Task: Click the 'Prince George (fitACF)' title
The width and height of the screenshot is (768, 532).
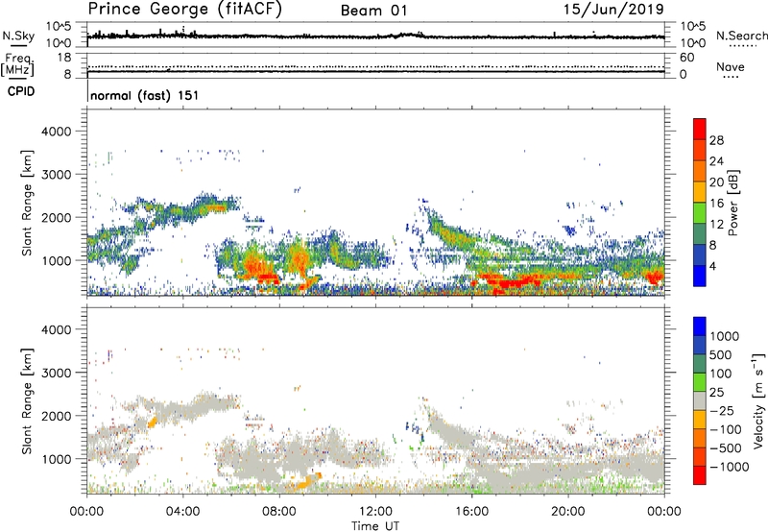Action: tap(184, 10)
